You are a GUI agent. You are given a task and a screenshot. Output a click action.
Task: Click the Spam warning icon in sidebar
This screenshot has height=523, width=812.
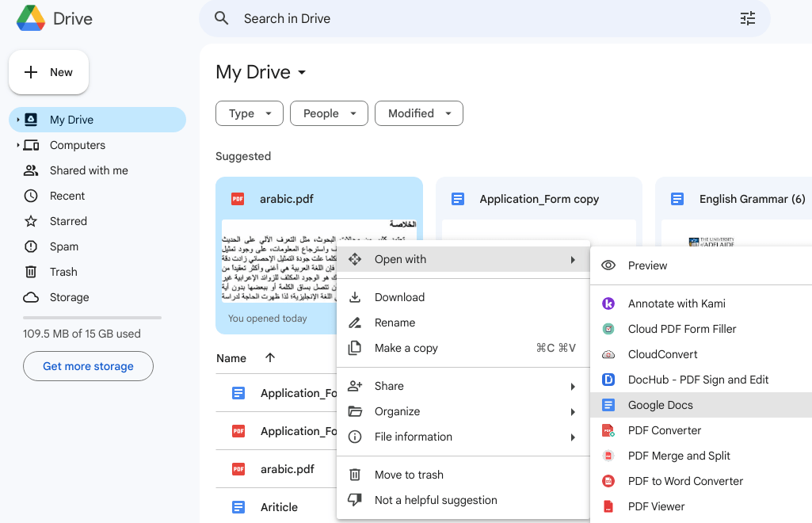coord(31,246)
